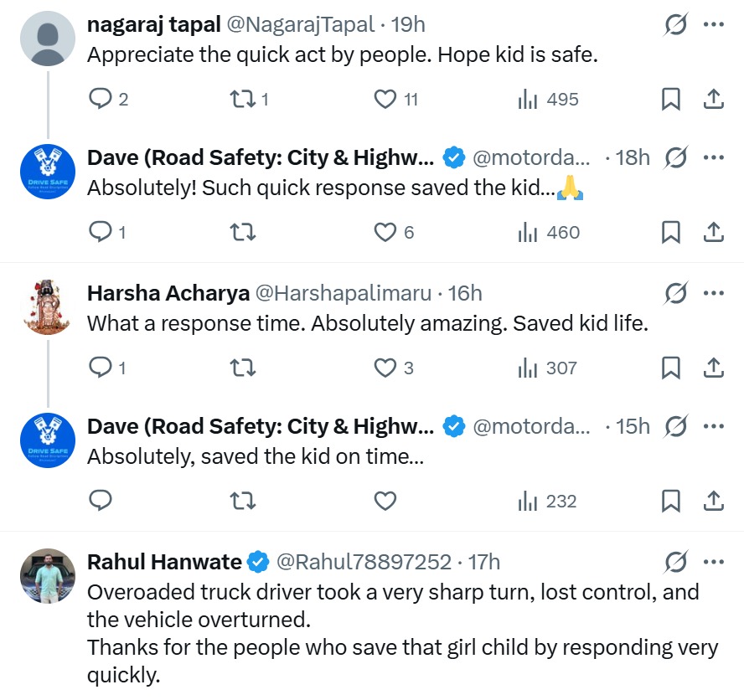Bookmark nagaraj tapal's tweet

pyautogui.click(x=670, y=100)
